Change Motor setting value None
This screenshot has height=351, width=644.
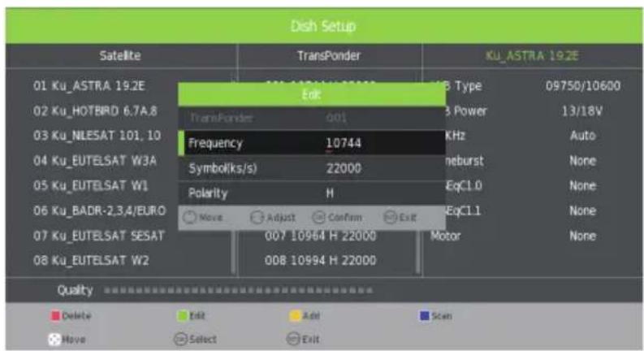pos(583,236)
